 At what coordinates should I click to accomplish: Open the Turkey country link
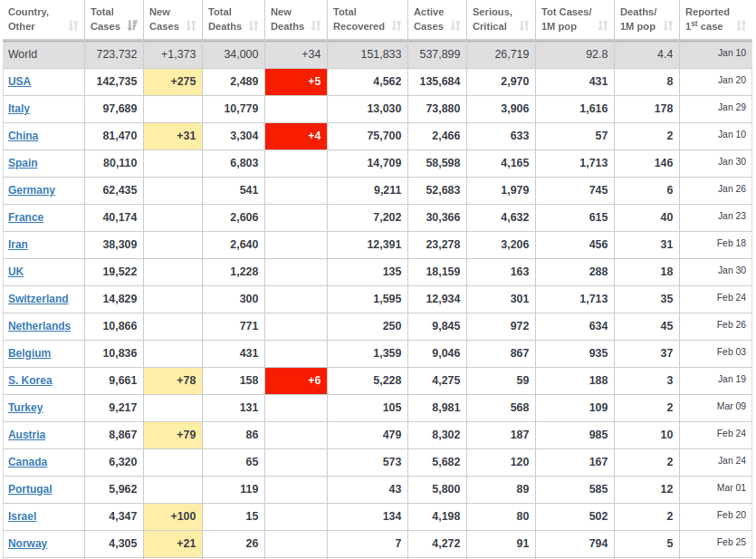[x=25, y=408]
